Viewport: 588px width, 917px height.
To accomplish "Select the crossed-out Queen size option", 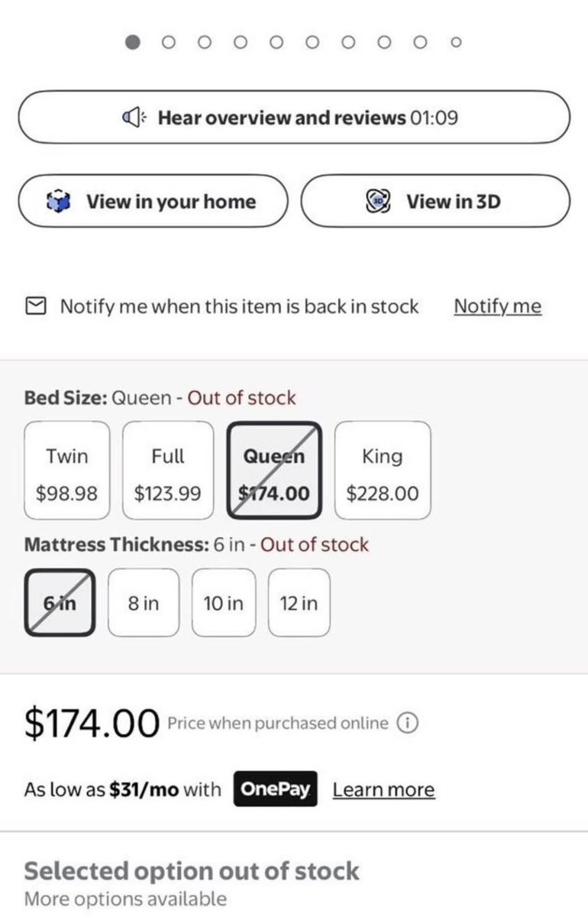I will 274,469.
